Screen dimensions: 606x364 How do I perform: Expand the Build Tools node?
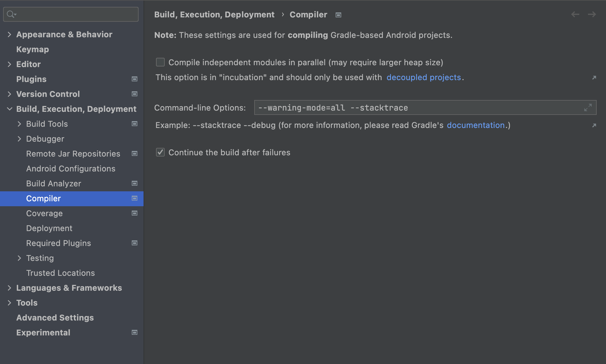[19, 124]
